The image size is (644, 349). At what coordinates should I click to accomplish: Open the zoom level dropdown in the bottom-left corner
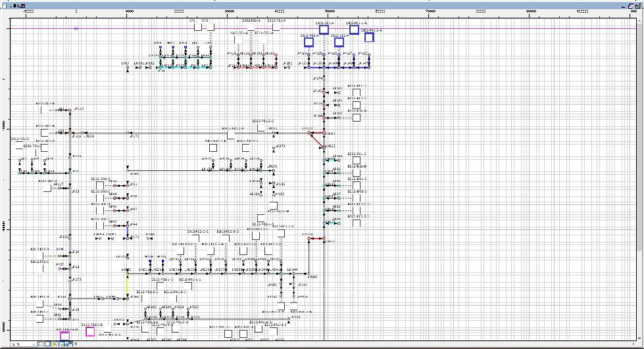tap(34, 344)
